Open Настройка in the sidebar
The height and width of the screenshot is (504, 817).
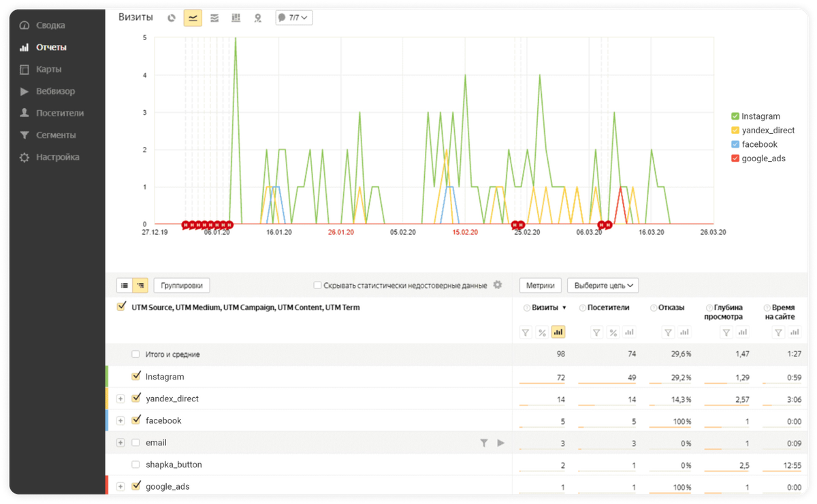(x=49, y=157)
